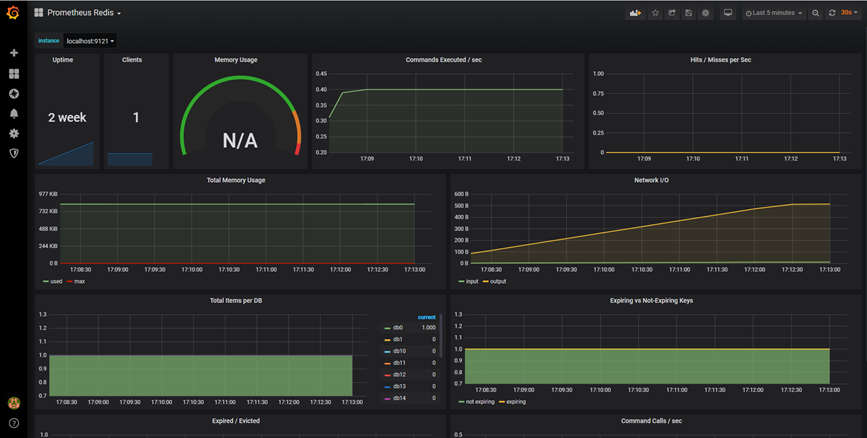Viewport: 867px width, 438px height.
Task: Open dashboard settings gear in top bar
Action: point(706,13)
